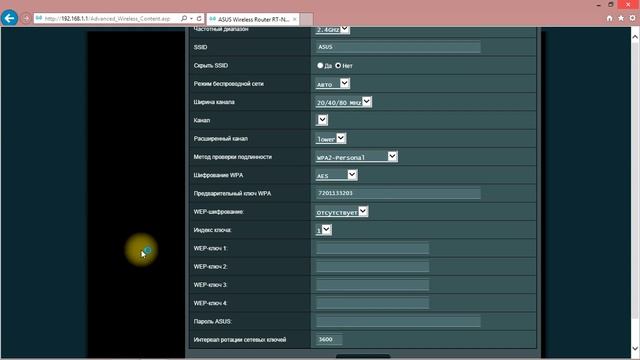Click the 'Предварительный ключ WPA' label

[x=232, y=193]
